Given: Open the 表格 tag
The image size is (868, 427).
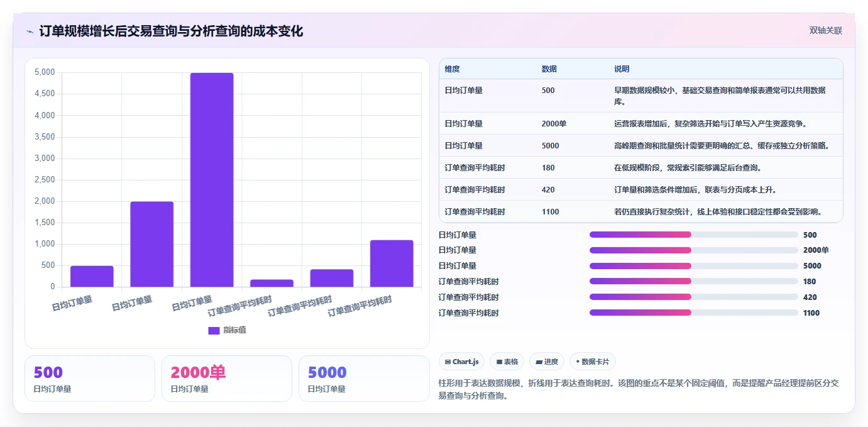Looking at the screenshot, I should pos(507,362).
